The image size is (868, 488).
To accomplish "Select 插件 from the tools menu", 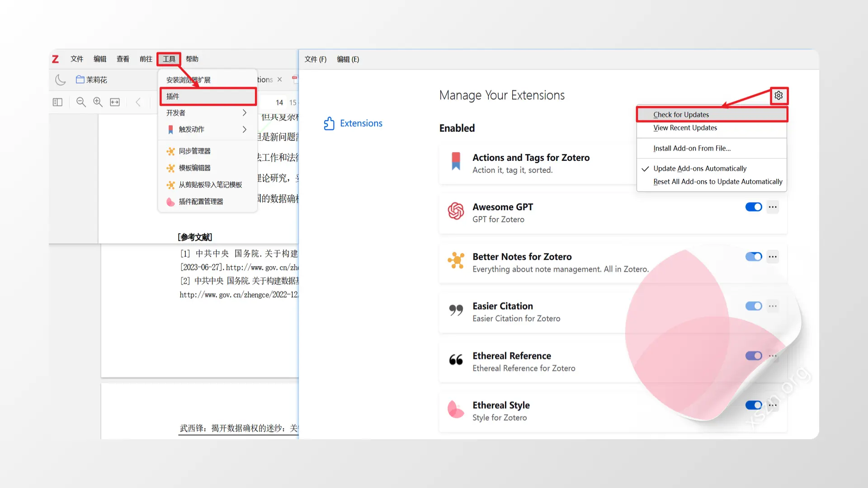I will pyautogui.click(x=208, y=96).
